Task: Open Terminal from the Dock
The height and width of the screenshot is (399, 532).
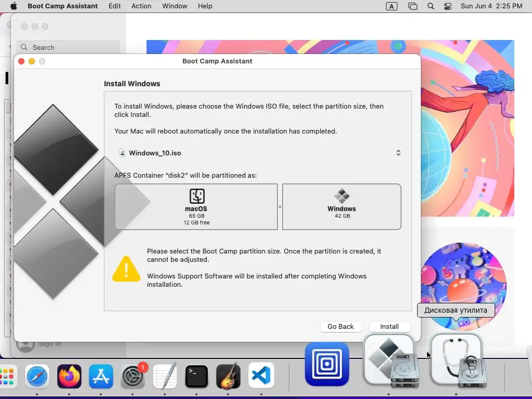Action: click(x=196, y=376)
